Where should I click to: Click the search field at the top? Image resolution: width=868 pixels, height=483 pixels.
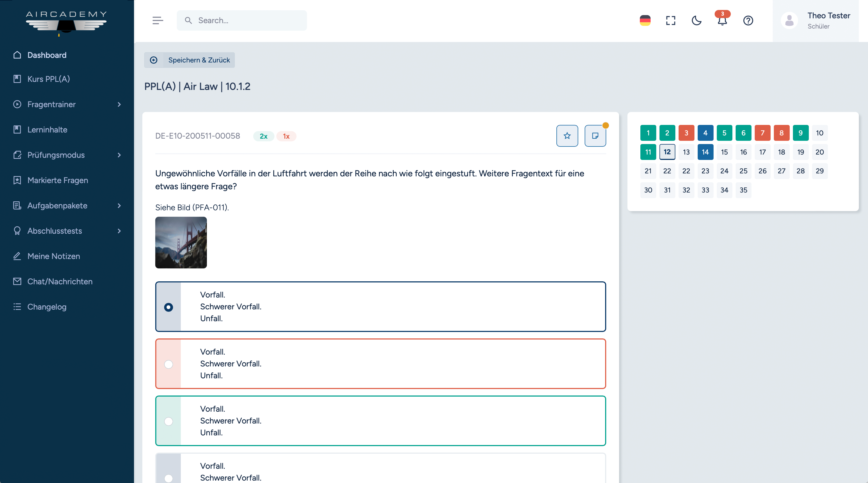(242, 20)
